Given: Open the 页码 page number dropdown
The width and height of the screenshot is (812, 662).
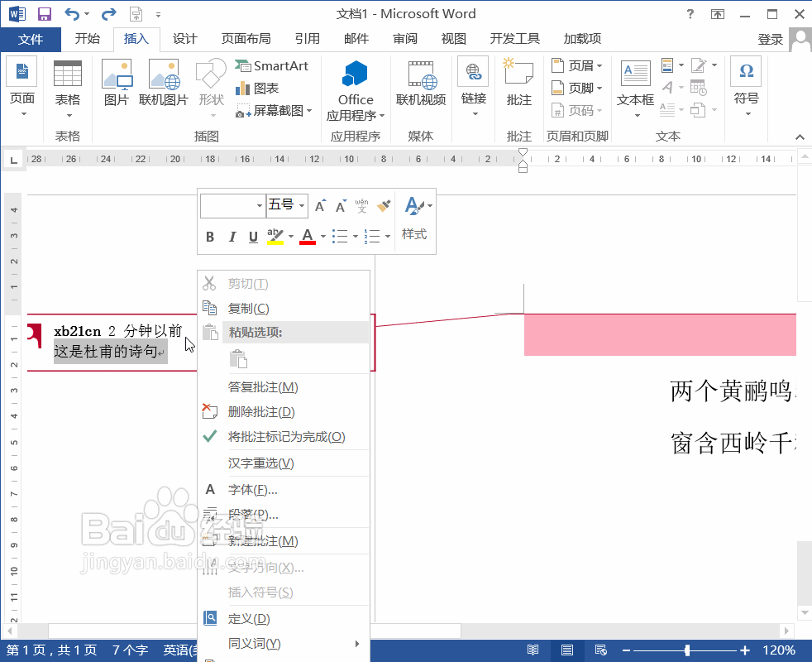Looking at the screenshot, I should pos(581,111).
